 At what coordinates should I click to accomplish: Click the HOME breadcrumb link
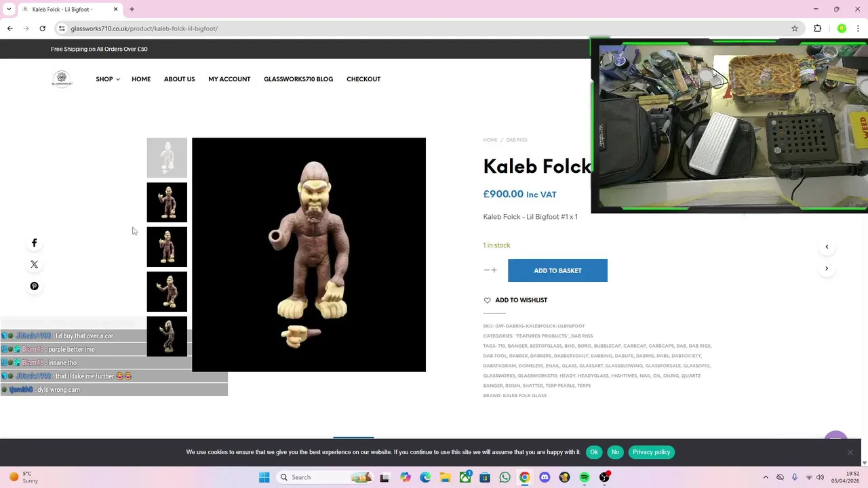[490, 140]
